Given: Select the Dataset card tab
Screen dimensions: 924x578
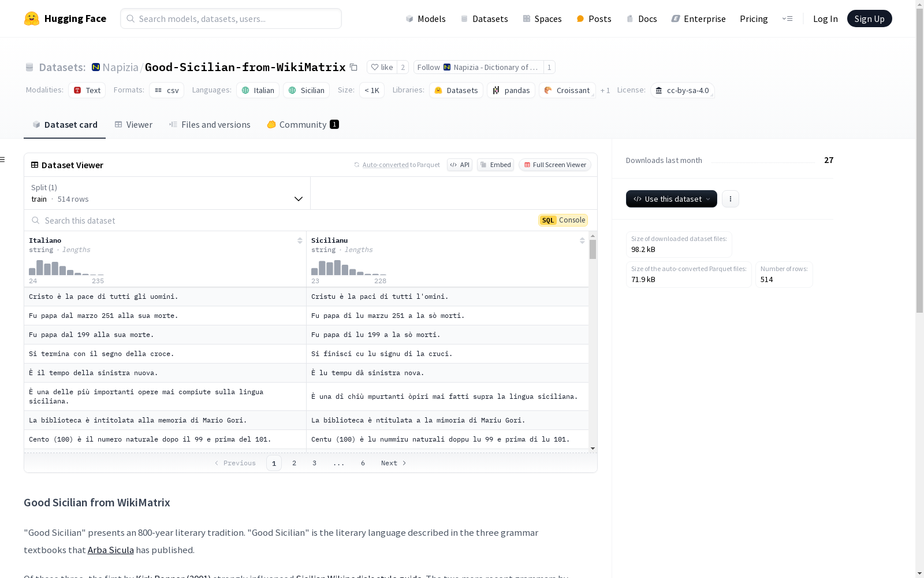Looking at the screenshot, I should tap(65, 124).
